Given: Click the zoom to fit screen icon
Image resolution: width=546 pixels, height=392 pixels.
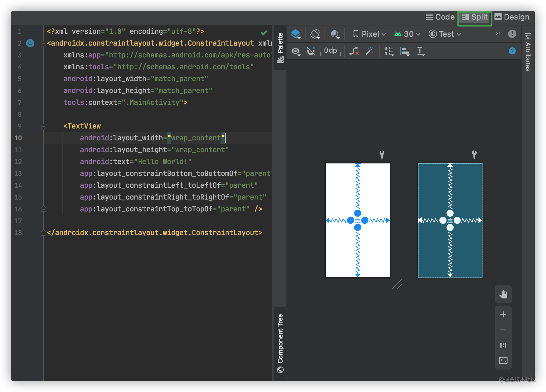Looking at the screenshot, I should click(x=503, y=361).
